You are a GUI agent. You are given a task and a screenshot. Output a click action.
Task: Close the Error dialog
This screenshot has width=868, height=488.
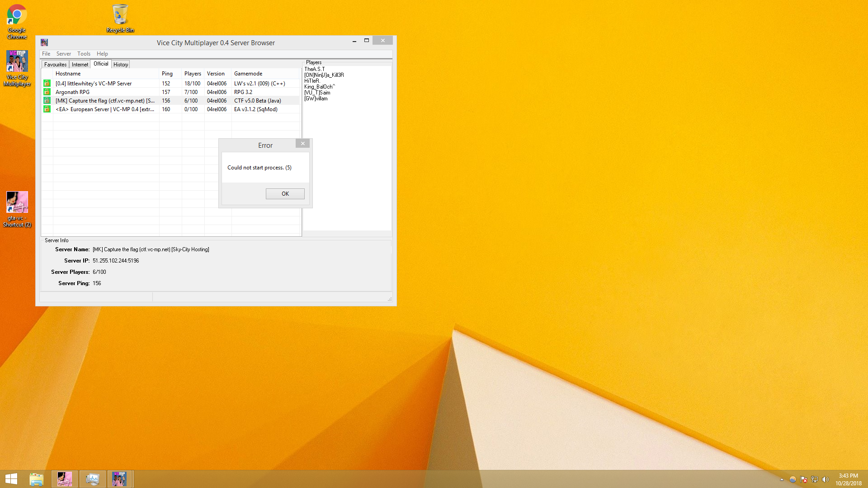click(x=303, y=143)
